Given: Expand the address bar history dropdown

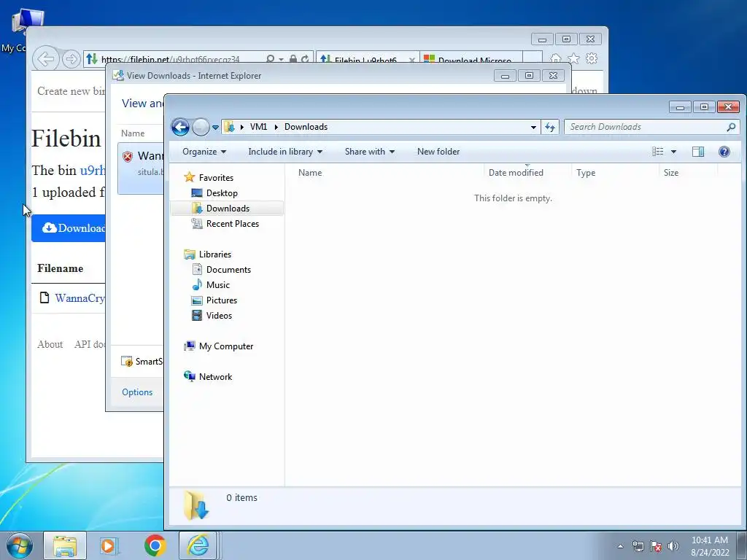Looking at the screenshot, I should coord(533,127).
